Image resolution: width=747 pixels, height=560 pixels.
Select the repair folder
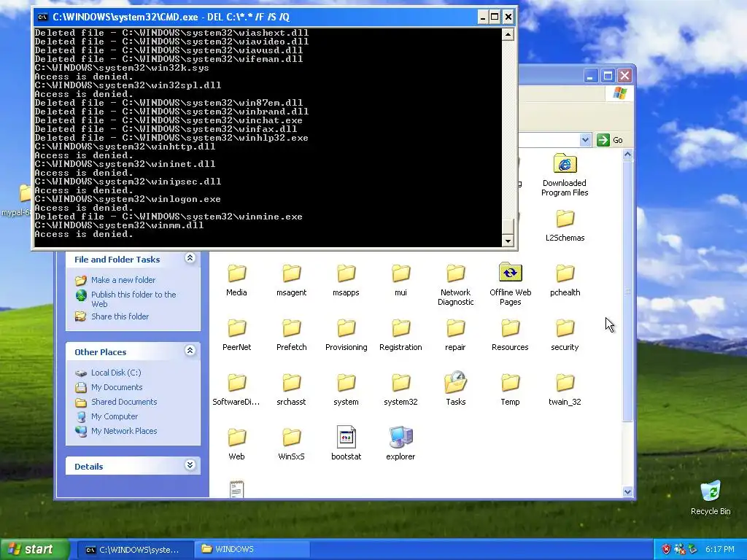[455, 335]
